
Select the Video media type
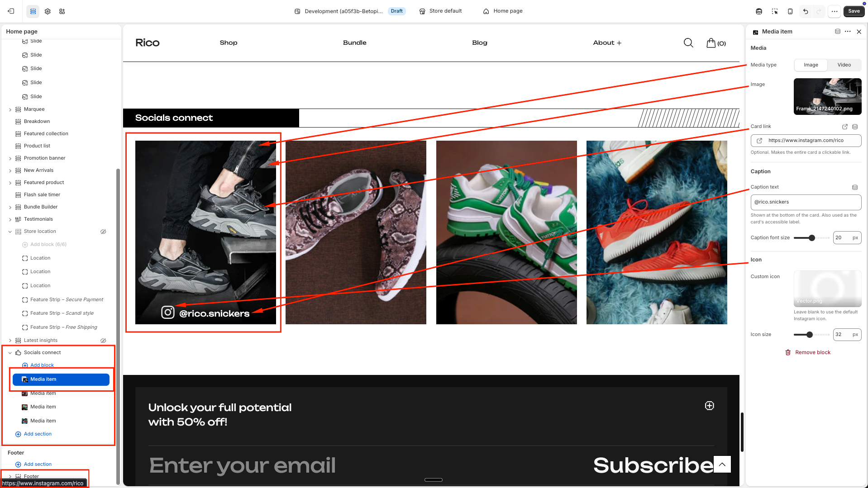pos(844,65)
